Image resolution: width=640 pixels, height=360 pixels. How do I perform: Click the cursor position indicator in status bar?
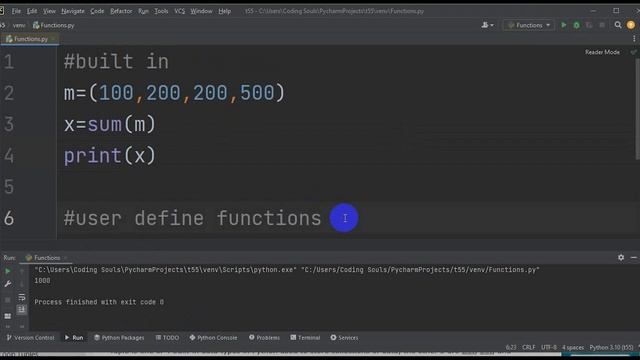(x=511, y=347)
